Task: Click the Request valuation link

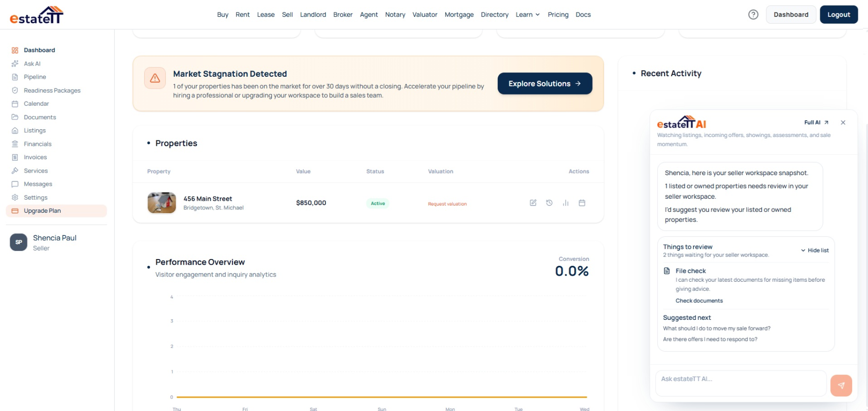Action: (448, 204)
